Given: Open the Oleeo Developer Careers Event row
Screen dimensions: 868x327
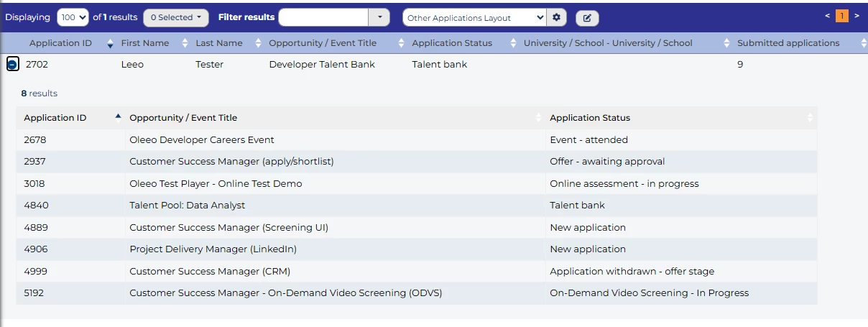Looking at the screenshot, I should pyautogui.click(x=202, y=140).
